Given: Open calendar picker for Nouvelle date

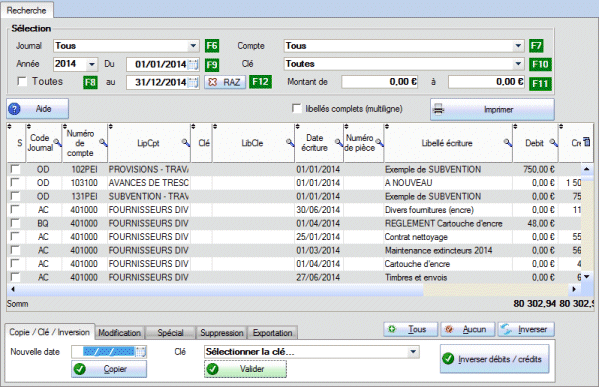Looking at the screenshot, I should pyautogui.click(x=141, y=352).
